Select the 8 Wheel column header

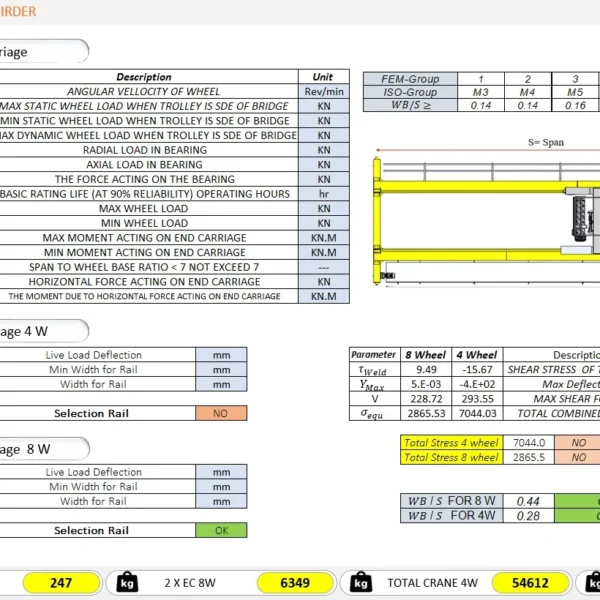[x=426, y=355]
